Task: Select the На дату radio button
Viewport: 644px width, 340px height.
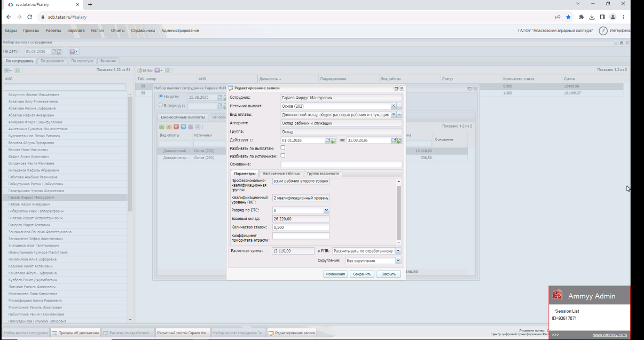Action: tap(161, 97)
